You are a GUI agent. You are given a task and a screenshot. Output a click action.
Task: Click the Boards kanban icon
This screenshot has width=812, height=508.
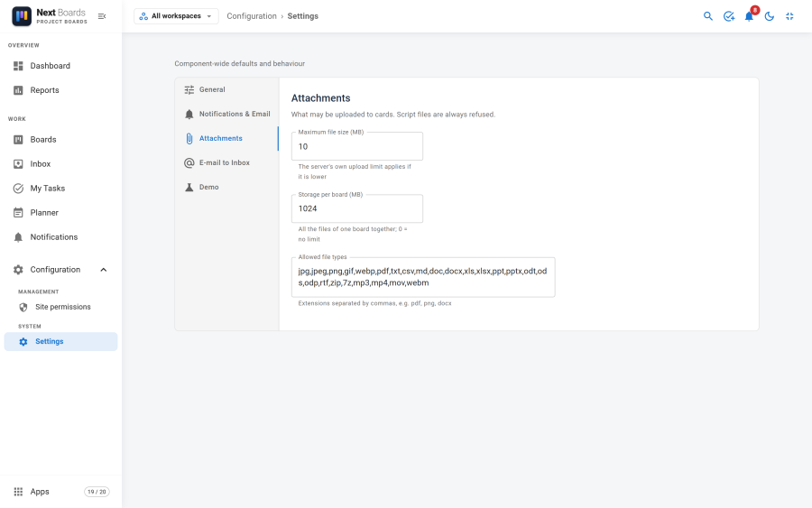tap(18, 139)
